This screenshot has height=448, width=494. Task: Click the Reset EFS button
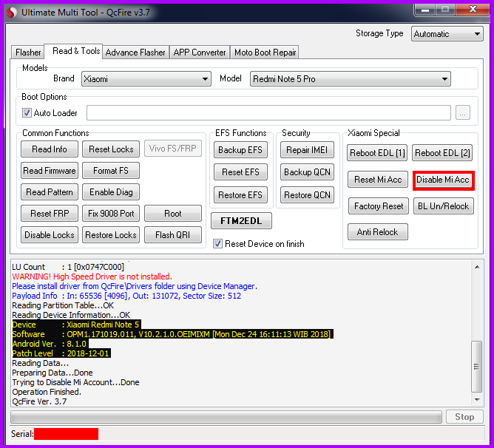(240, 172)
